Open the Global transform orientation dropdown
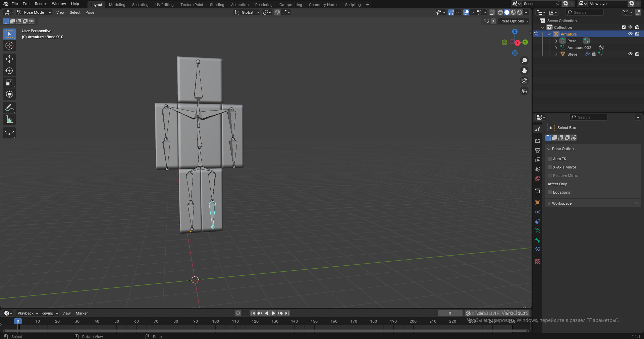 (247, 12)
